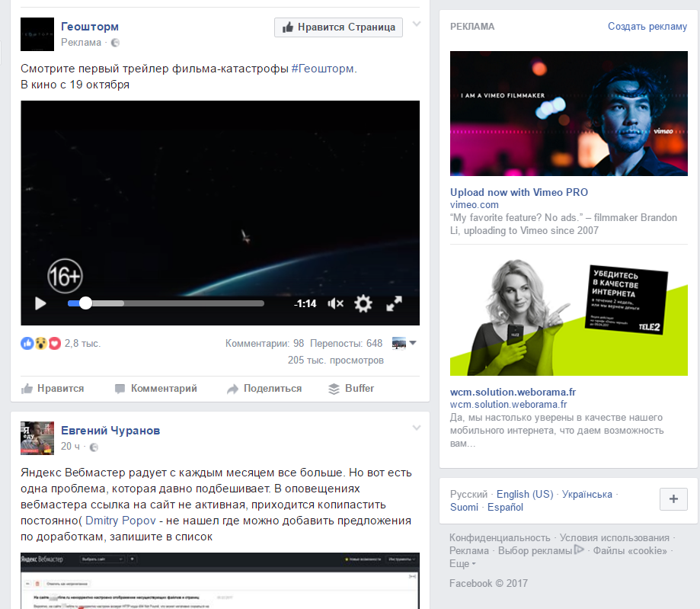Open video settings gear
Screen dimensions: 700x609
click(x=363, y=303)
